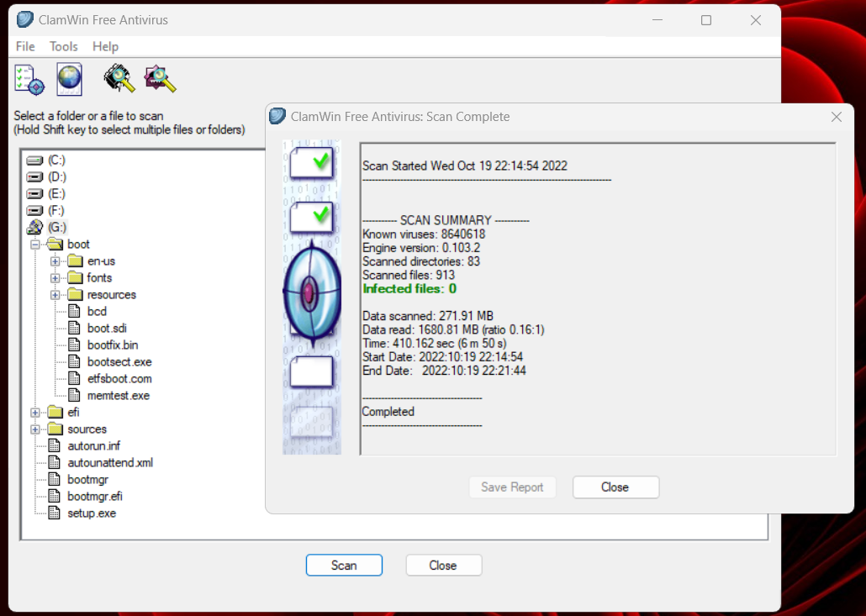Click the Scan Computer Memory toolbar icon
Image resolution: width=866 pixels, height=616 pixels.
tap(119, 79)
